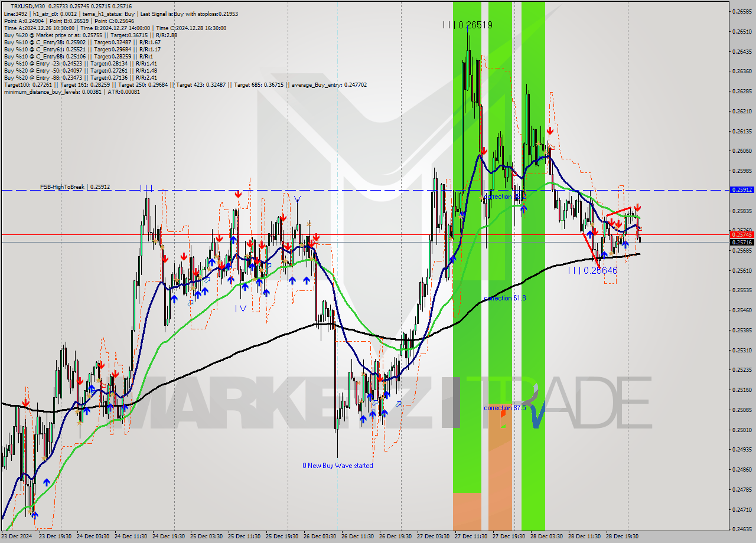The height and width of the screenshot is (543, 756).
Task: Select the '27 Dec 03:30' time label
Action: coord(434,537)
